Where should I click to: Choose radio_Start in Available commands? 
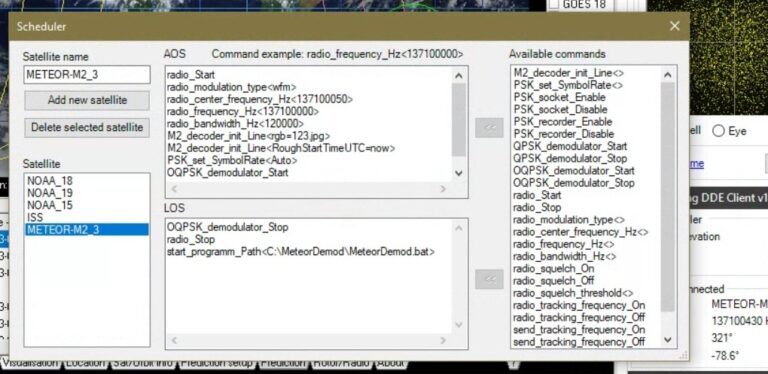(537, 195)
